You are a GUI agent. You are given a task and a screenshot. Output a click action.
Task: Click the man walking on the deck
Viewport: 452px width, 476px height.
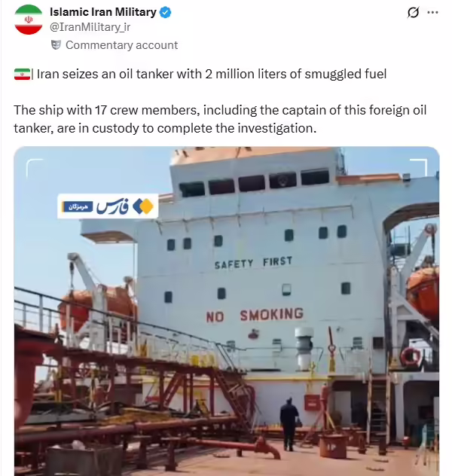tap(289, 424)
